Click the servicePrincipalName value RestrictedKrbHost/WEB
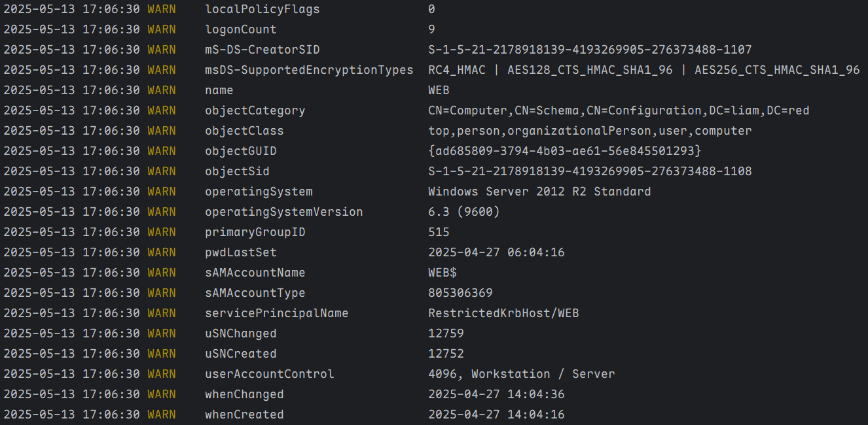The width and height of the screenshot is (868, 425). tap(503, 313)
